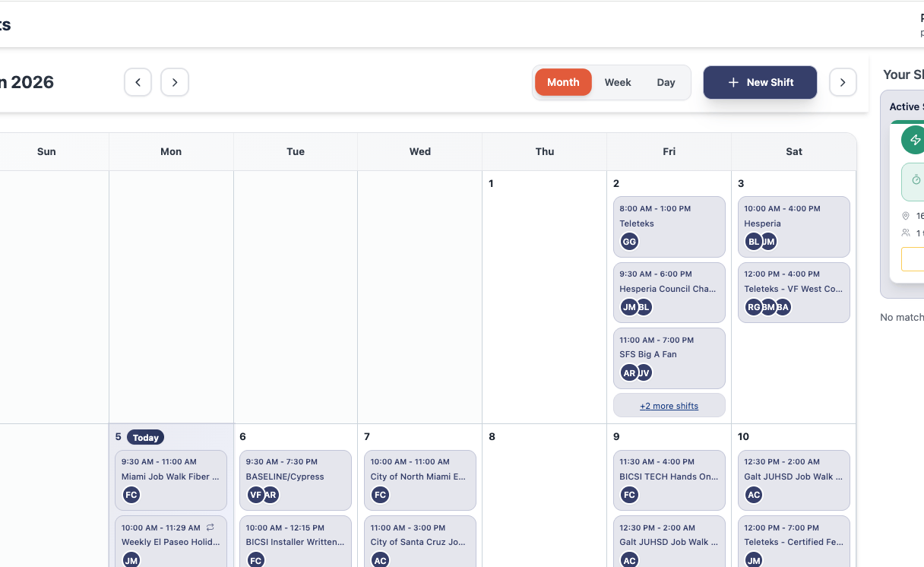Click the RG avatar on Teleteks VF West shift

(x=754, y=307)
